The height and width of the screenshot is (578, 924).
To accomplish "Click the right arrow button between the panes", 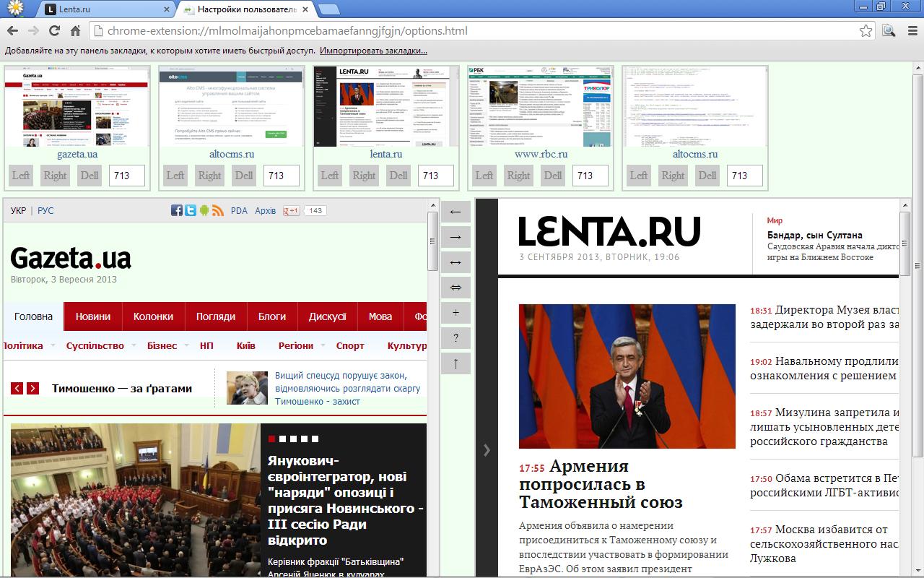I will pyautogui.click(x=456, y=237).
